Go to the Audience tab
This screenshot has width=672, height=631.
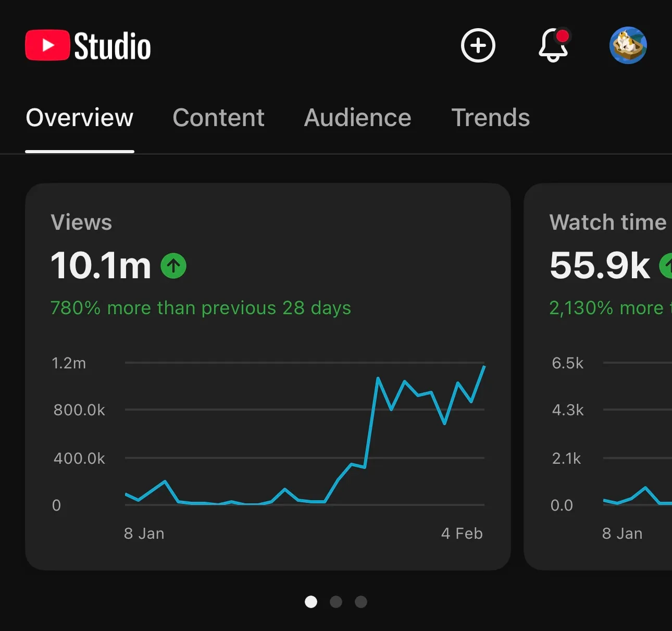point(358,118)
